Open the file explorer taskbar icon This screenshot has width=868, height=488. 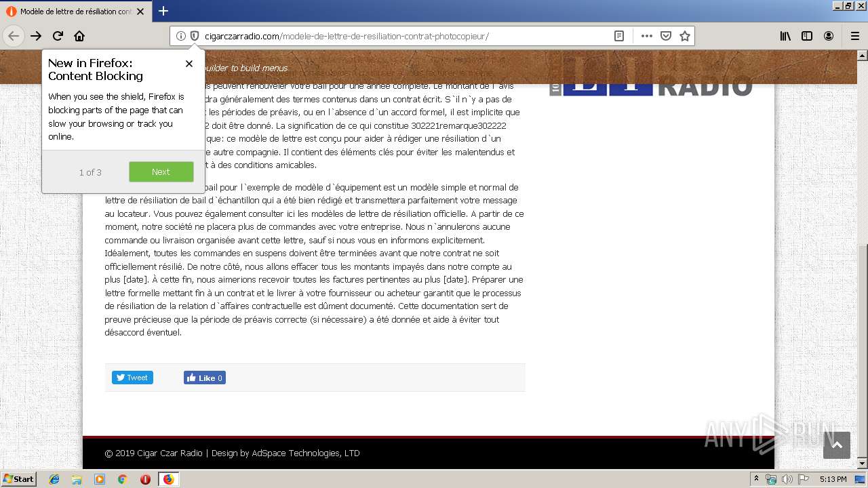click(x=77, y=479)
